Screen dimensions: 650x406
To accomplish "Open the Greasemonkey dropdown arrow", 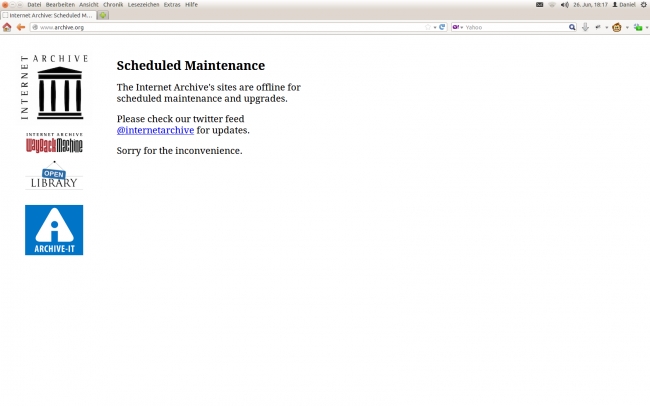I will pos(627,28).
